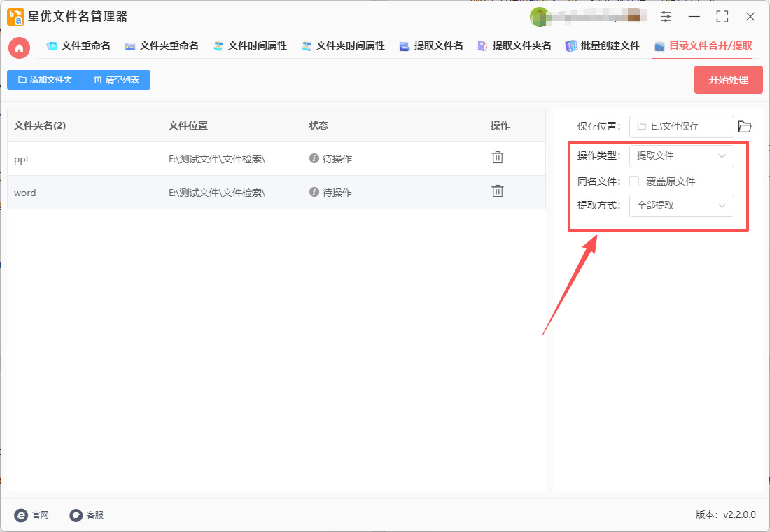Enable 覆盖原文件 checkbox
This screenshot has width=770, height=532.
click(x=634, y=181)
